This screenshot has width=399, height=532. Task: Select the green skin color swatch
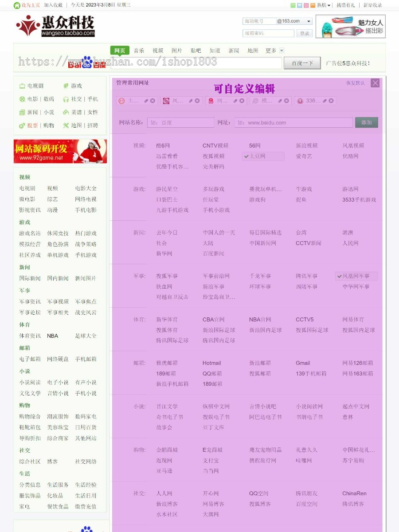[x=293, y=5]
